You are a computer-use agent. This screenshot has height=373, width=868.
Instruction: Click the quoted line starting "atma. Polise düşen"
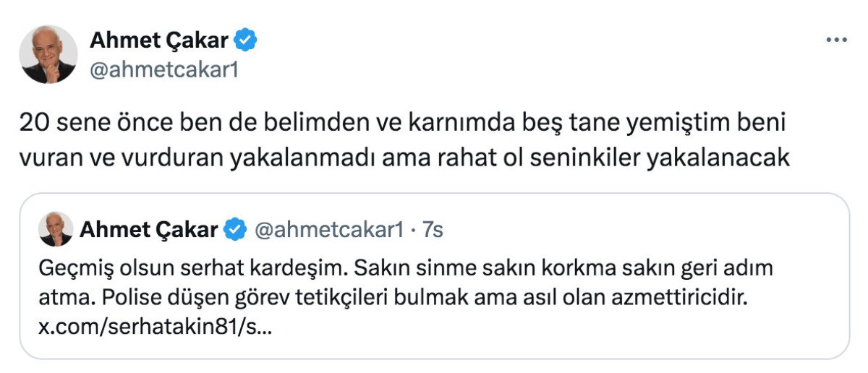click(x=401, y=297)
